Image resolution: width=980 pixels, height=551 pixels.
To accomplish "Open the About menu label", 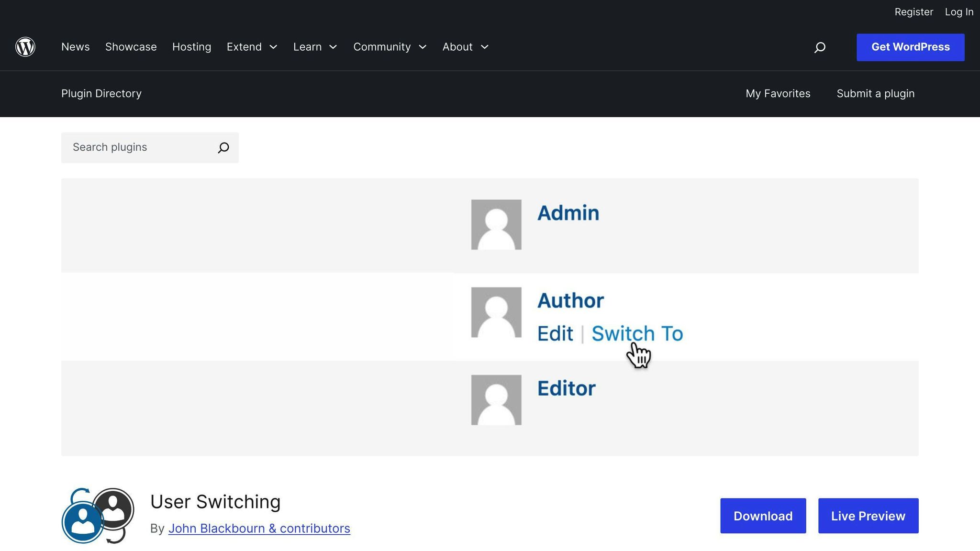I will pyautogui.click(x=457, y=47).
